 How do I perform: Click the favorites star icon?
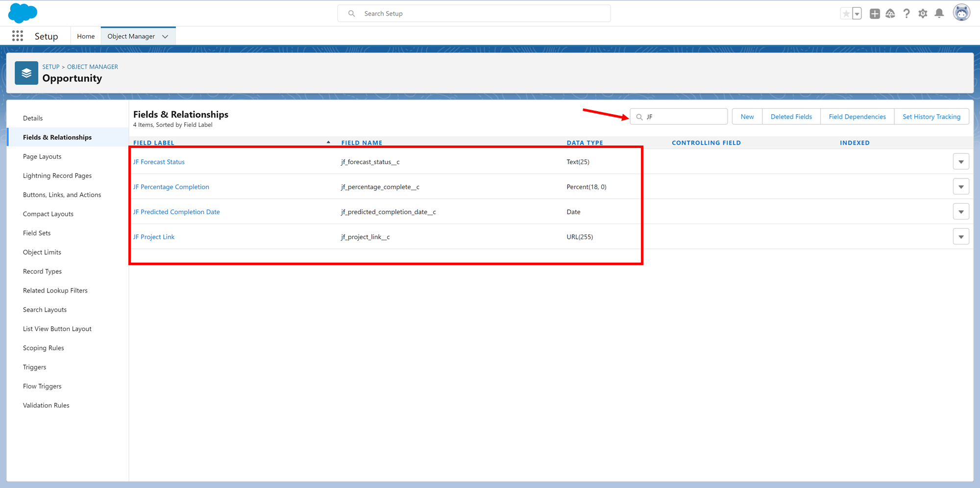pos(846,14)
